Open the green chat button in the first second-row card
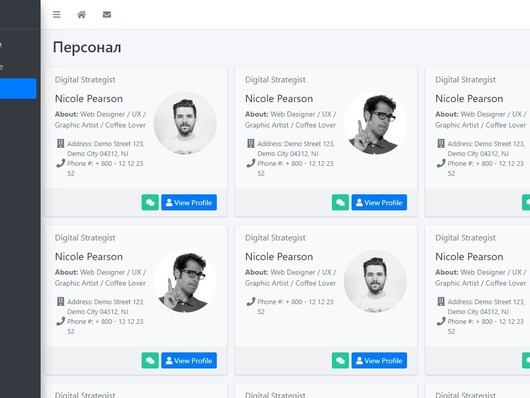Image resolution: width=530 pixels, height=398 pixels. pos(150,360)
